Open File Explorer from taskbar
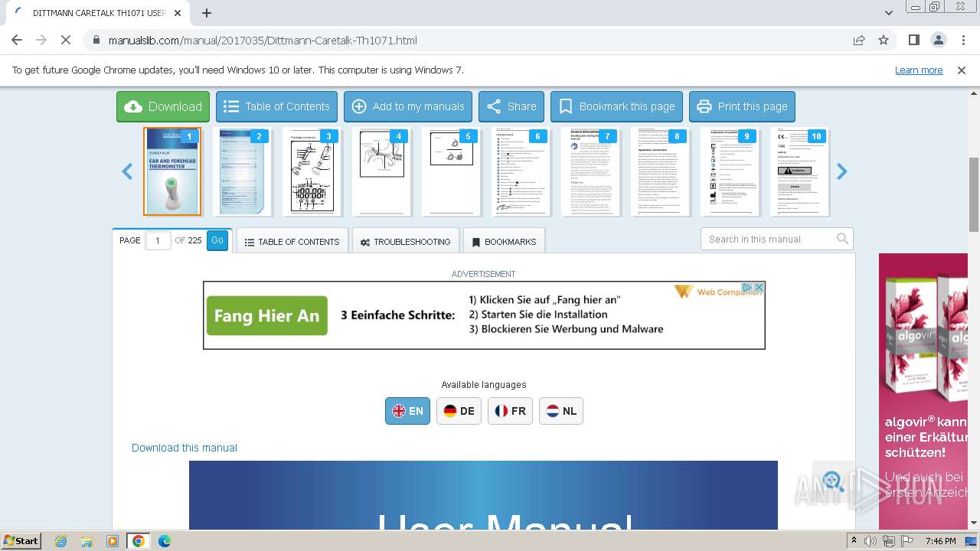Image resolution: width=980 pixels, height=551 pixels. (x=87, y=541)
